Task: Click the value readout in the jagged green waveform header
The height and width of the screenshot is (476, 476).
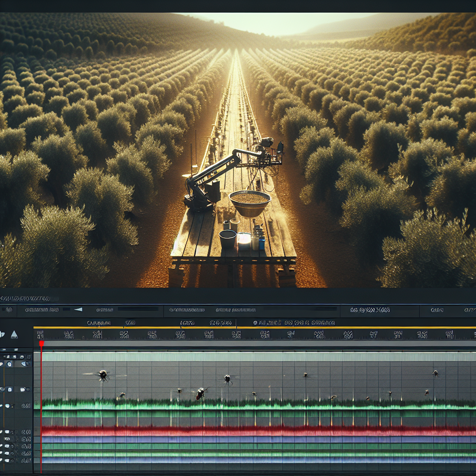Action: pyautogui.click(x=26, y=406)
